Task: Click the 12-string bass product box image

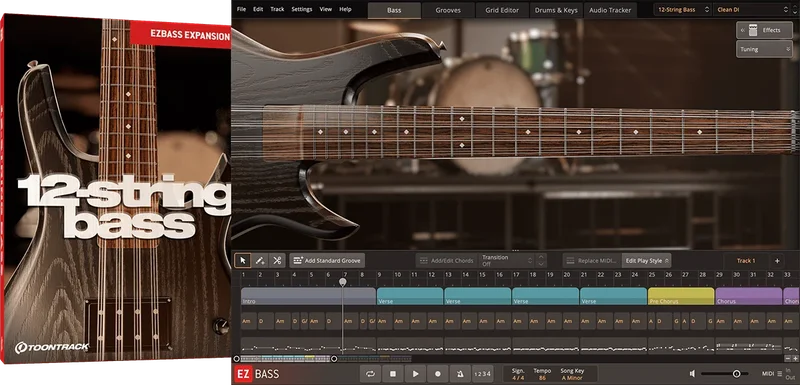Action: 115,189
